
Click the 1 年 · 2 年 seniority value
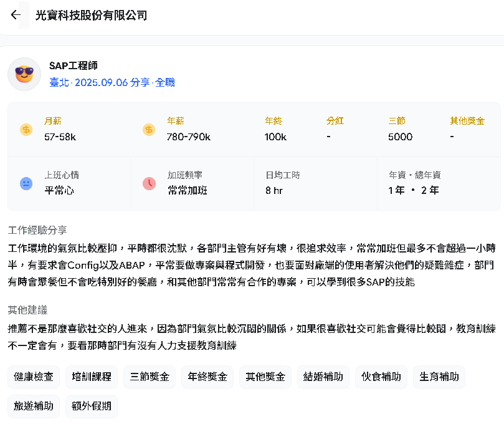[414, 190]
